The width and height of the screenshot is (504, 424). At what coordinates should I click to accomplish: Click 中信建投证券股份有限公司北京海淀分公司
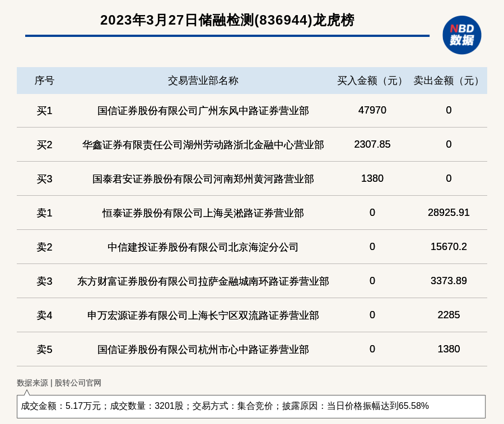point(203,247)
